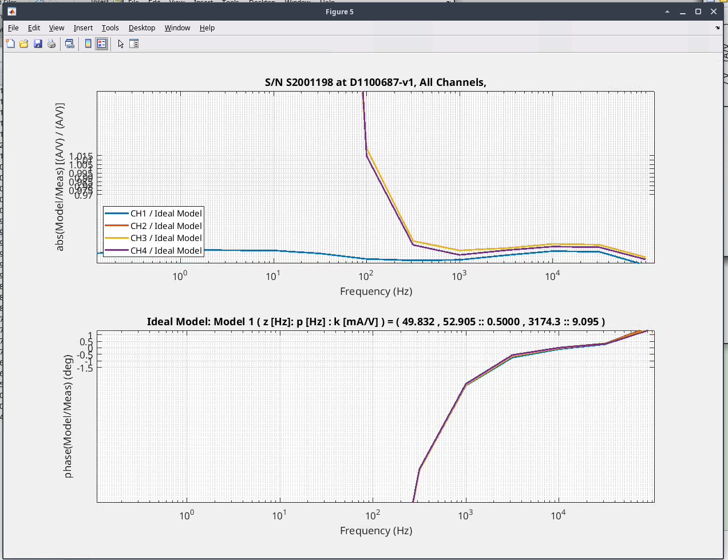Viewport: 728px width, 560px height.
Task: Click the yellow CH3 legend line sample
Action: pyautogui.click(x=117, y=238)
